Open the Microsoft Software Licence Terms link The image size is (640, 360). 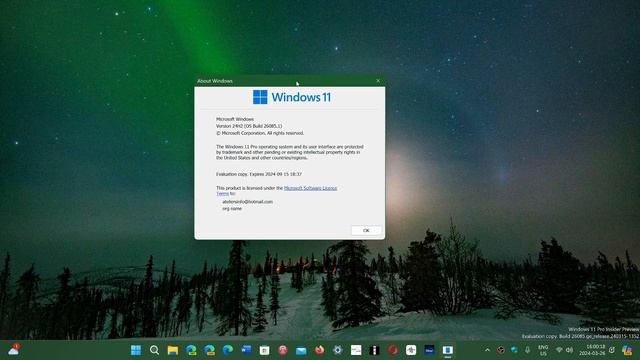tap(310, 188)
